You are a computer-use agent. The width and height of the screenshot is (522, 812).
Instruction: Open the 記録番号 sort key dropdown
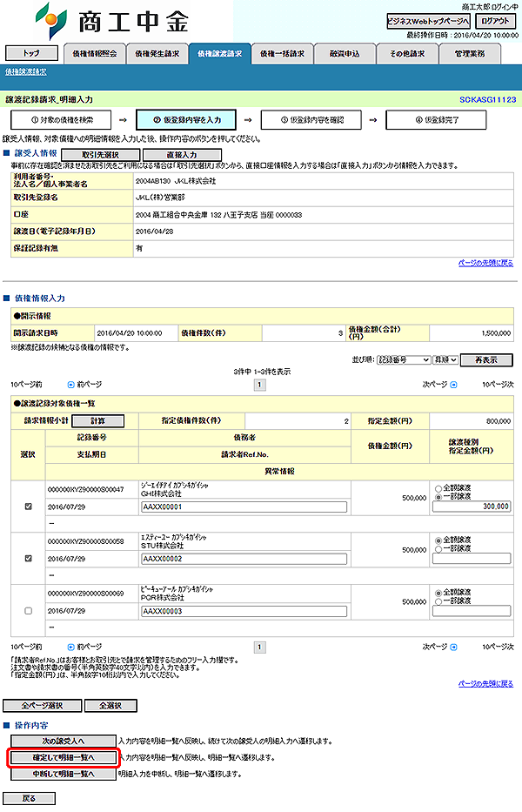404,360
